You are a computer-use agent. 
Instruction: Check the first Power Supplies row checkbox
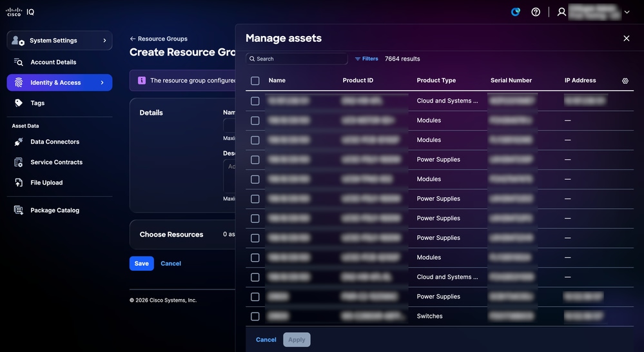click(x=255, y=160)
